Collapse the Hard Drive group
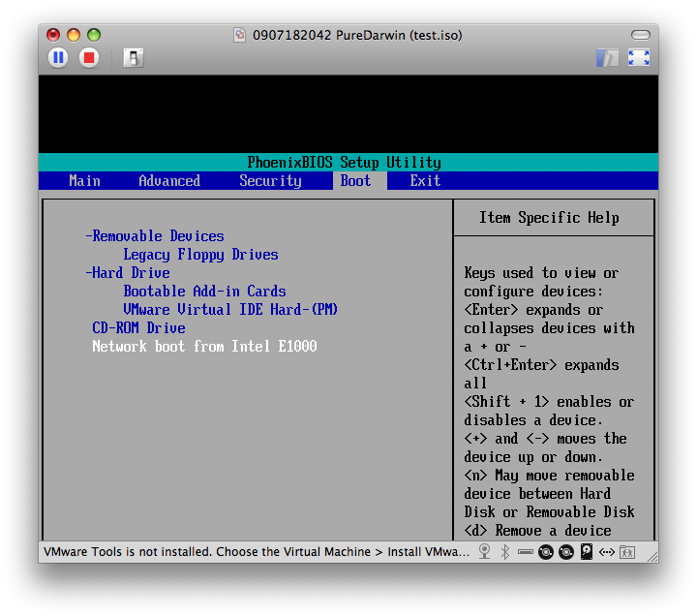 (128, 272)
